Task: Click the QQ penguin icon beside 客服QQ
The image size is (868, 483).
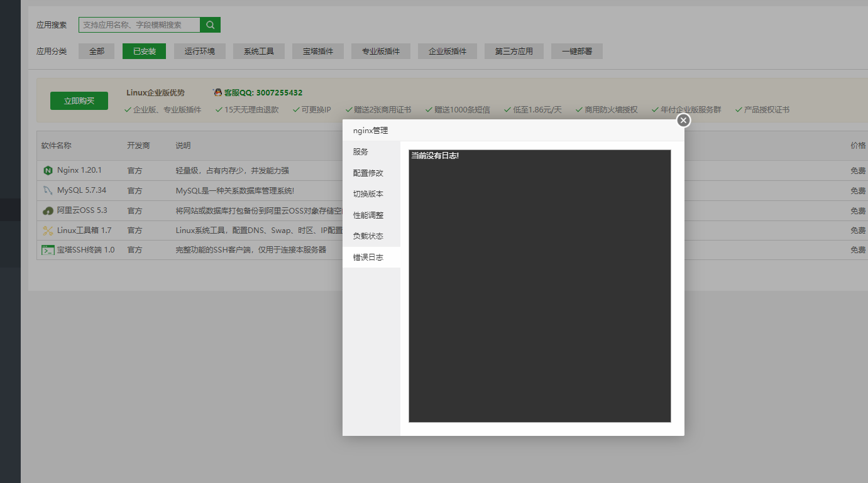Action: tap(218, 92)
